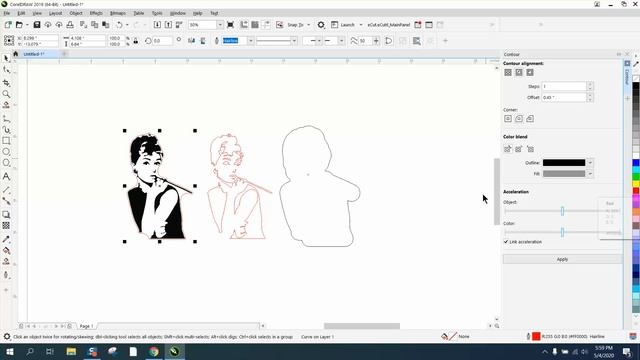Image resolution: width=640 pixels, height=360 pixels.
Task: Open Options gear icon in toolbar
Action: [321, 25]
